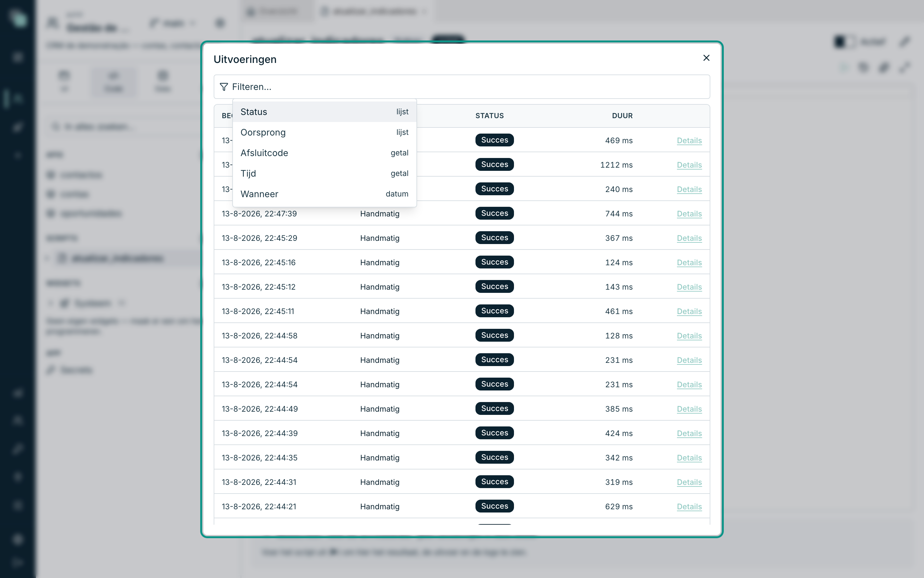Select Afsluitcode from filter list
This screenshot has width=924, height=578.
(x=324, y=153)
